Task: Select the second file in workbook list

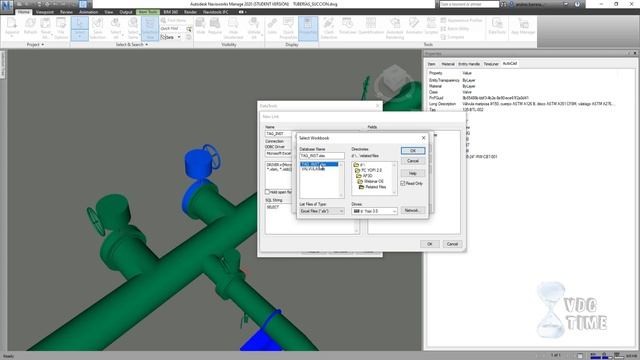Action: click(x=313, y=169)
